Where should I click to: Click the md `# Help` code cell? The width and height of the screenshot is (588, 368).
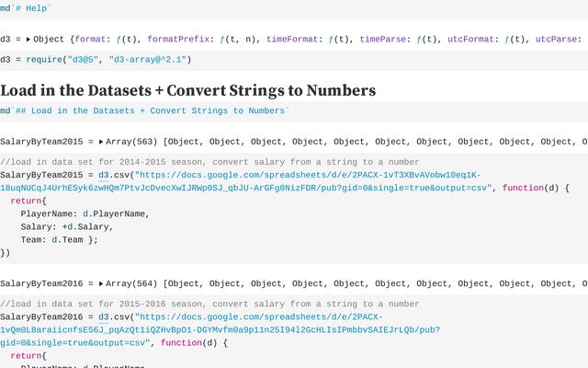[27, 7]
